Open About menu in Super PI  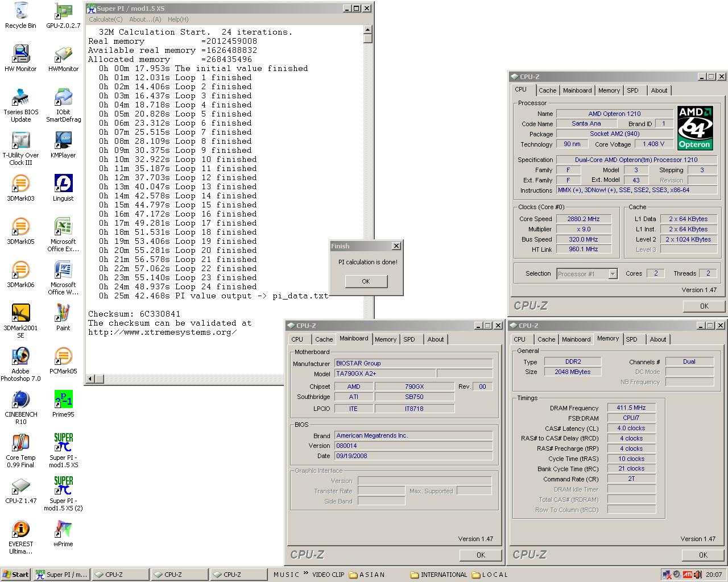click(x=145, y=19)
